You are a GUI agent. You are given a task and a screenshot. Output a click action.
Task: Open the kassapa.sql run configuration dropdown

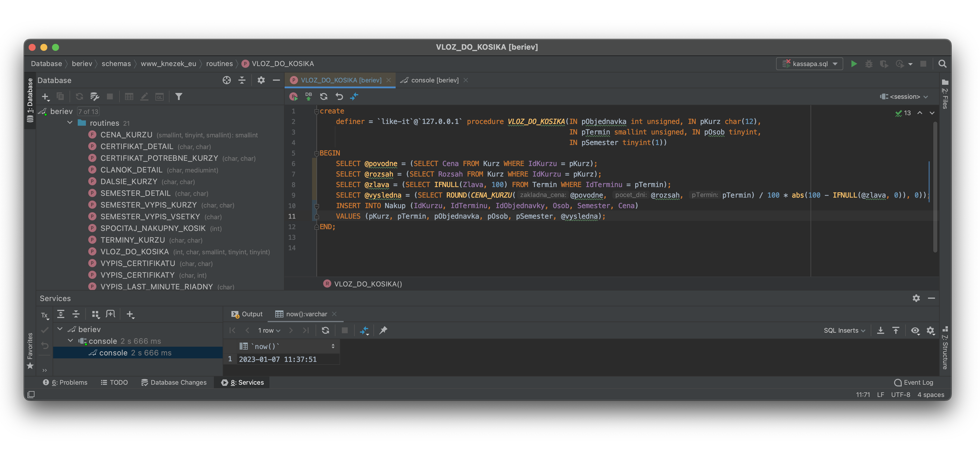pyautogui.click(x=809, y=64)
